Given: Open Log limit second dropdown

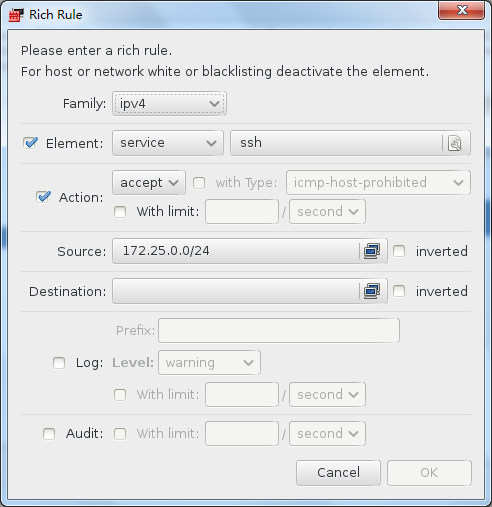Looking at the screenshot, I should (x=327, y=395).
